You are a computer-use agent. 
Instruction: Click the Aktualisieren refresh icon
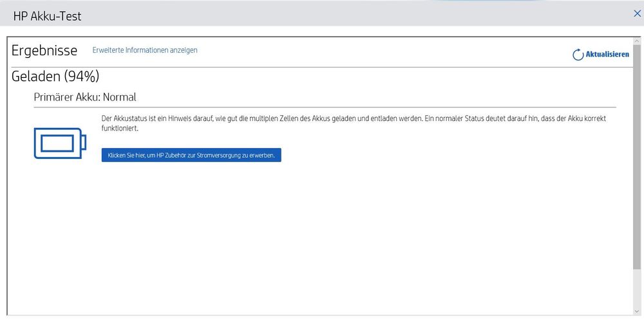pos(578,55)
